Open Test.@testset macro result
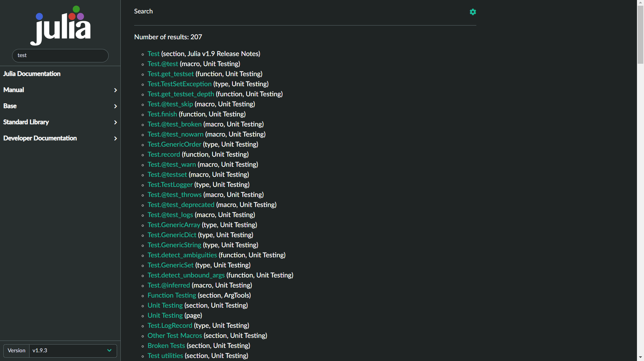This screenshot has height=361, width=644. (167, 175)
